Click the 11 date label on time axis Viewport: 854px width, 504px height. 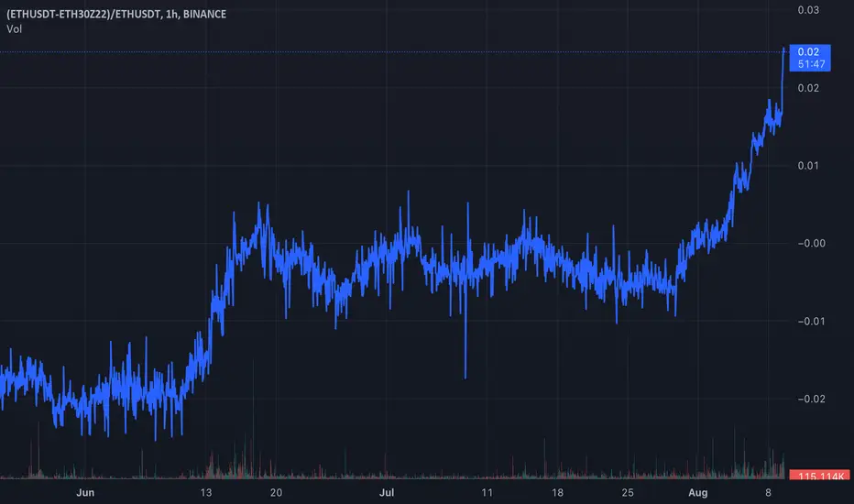(x=487, y=493)
